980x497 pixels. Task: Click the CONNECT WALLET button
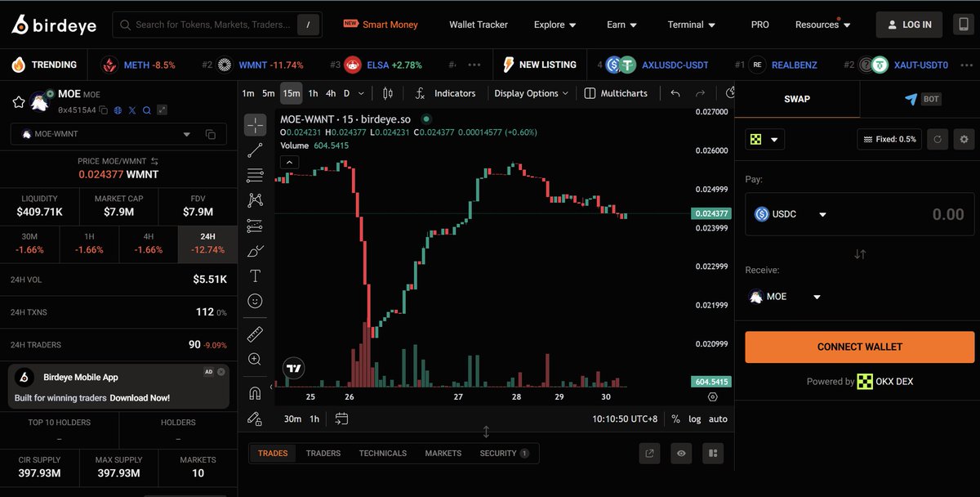coord(860,347)
